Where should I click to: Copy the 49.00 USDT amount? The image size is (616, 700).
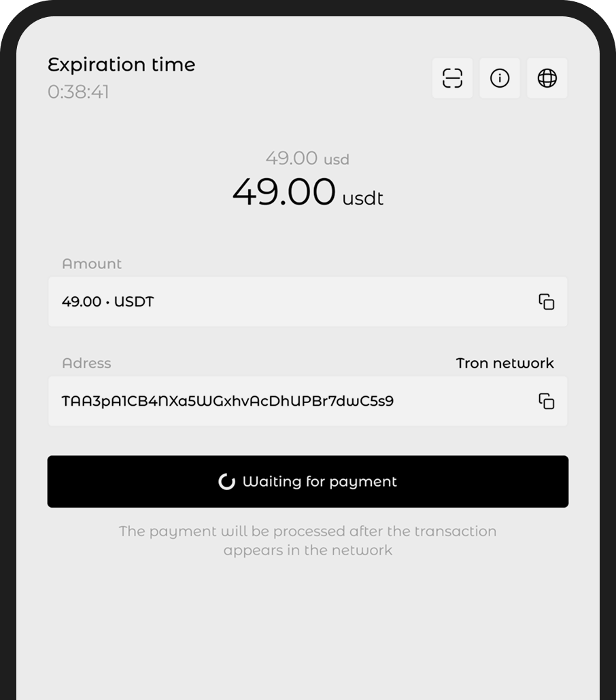click(x=547, y=302)
